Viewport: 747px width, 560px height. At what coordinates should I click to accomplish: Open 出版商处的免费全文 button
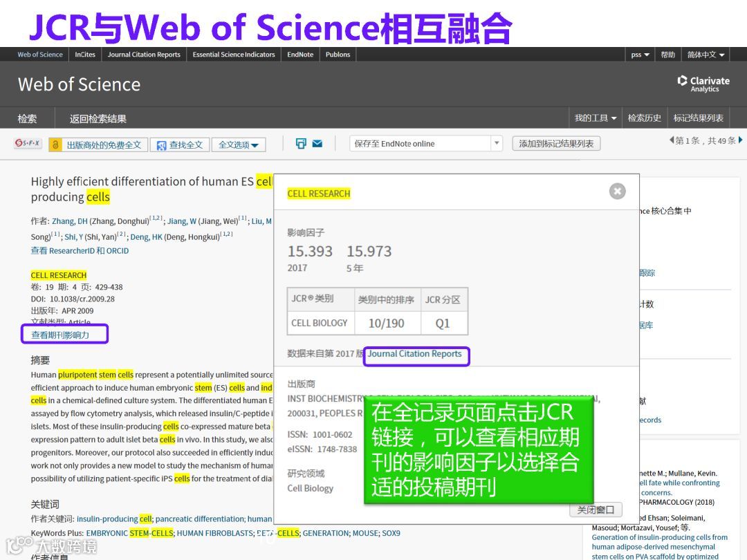(x=98, y=144)
